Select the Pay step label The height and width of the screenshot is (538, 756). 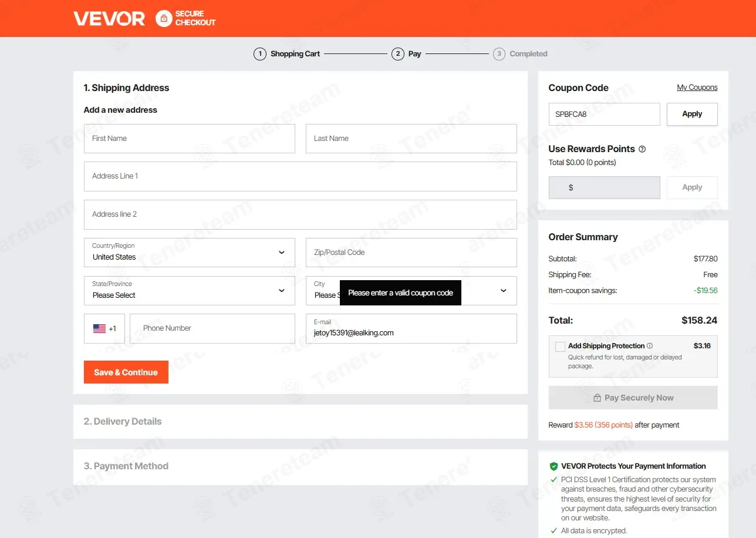click(415, 54)
